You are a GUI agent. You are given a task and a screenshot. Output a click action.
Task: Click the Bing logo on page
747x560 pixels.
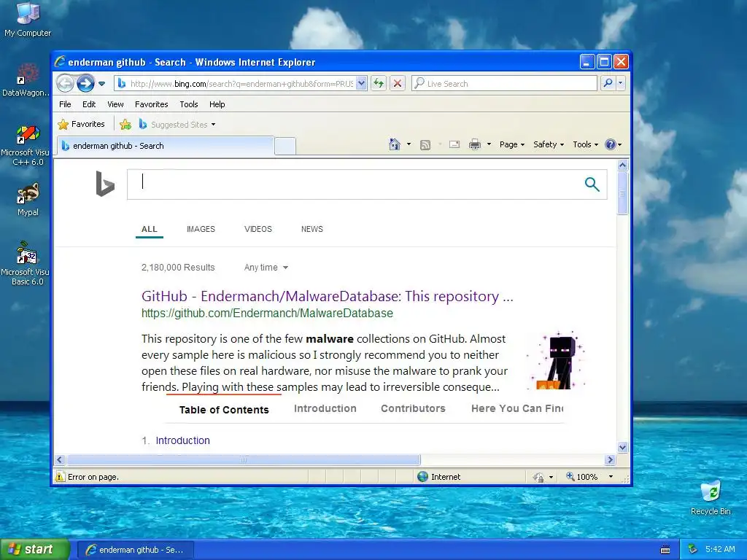105,183
